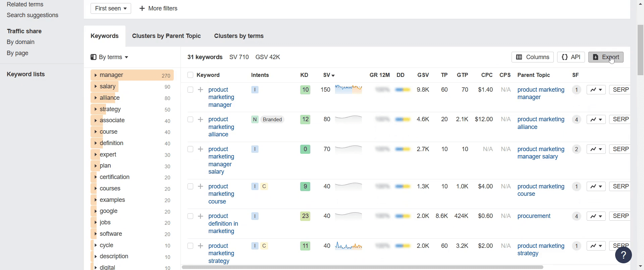
Task: Open the Columns settings button
Action: point(532,57)
